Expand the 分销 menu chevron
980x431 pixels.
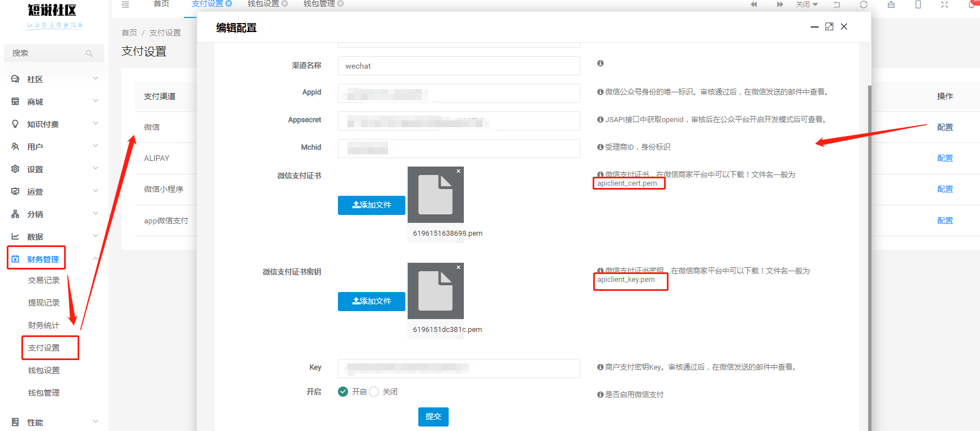pyautogui.click(x=96, y=213)
